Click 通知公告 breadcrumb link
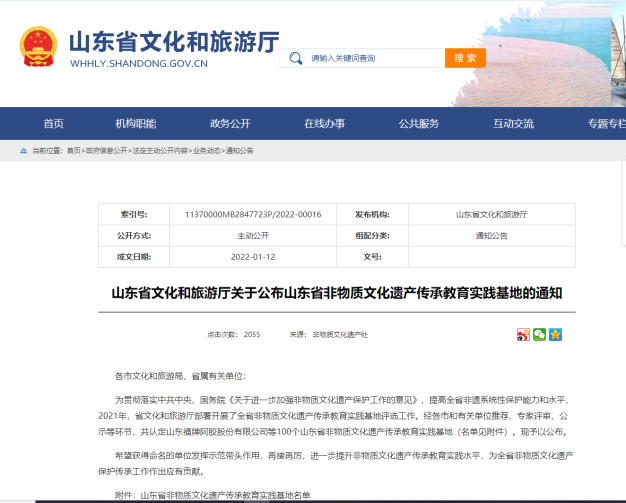Image resolution: width=626 pixels, height=503 pixels. [240, 151]
